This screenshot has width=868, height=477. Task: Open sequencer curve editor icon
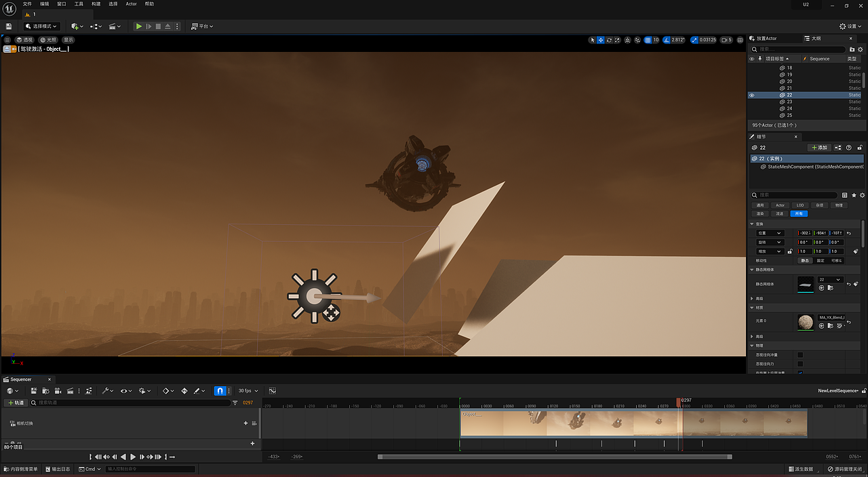pyautogui.click(x=273, y=391)
